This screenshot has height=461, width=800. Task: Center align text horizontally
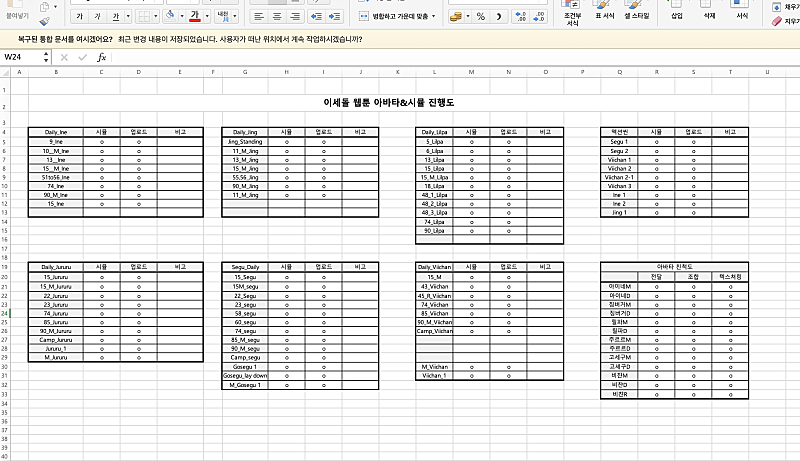[277, 16]
